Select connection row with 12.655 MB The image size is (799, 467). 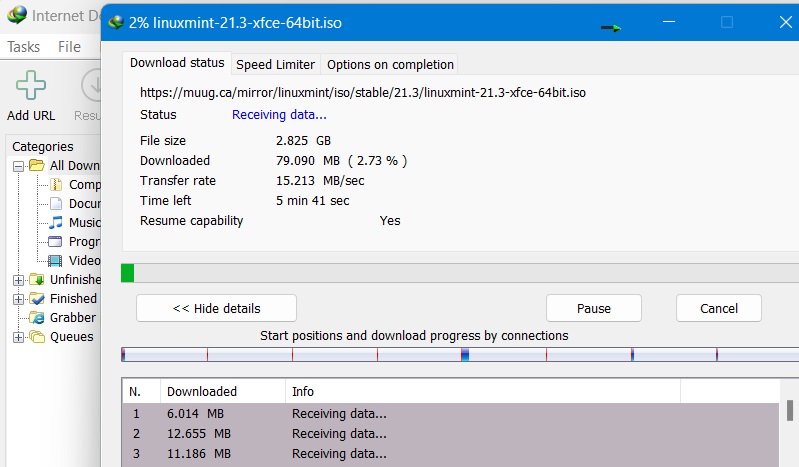click(x=450, y=433)
